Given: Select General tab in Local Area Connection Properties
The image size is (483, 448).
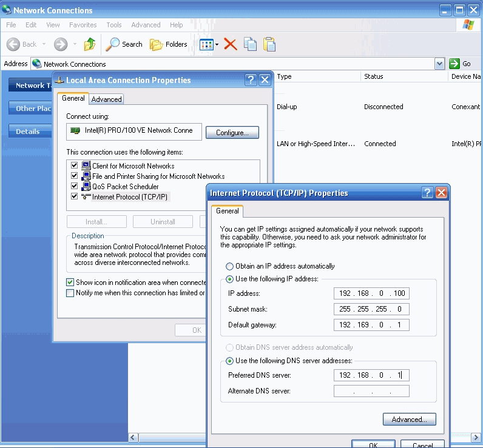Looking at the screenshot, I should 73,98.
